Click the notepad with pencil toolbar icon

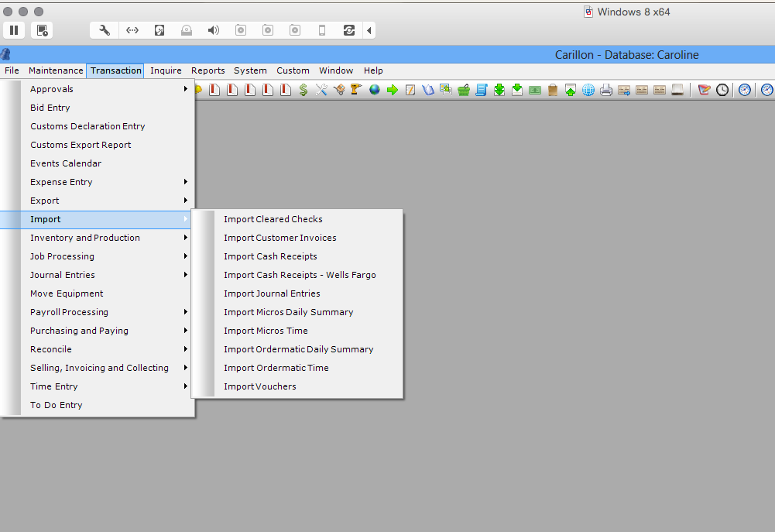410,89
